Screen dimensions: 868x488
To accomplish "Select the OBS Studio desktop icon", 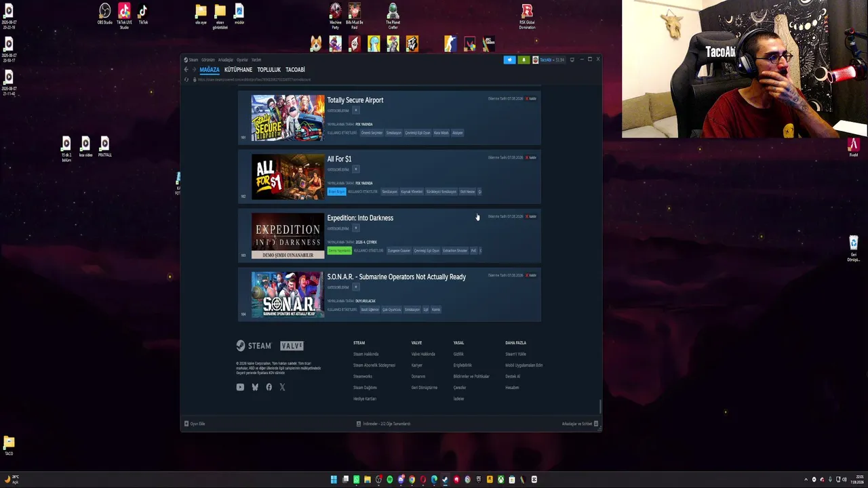I will tap(104, 14).
